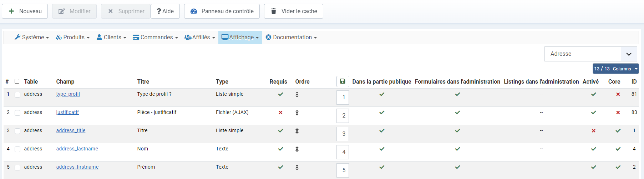This screenshot has height=179, width=644.
Task: Click the order input field of justificatif row
Action: 343,116
